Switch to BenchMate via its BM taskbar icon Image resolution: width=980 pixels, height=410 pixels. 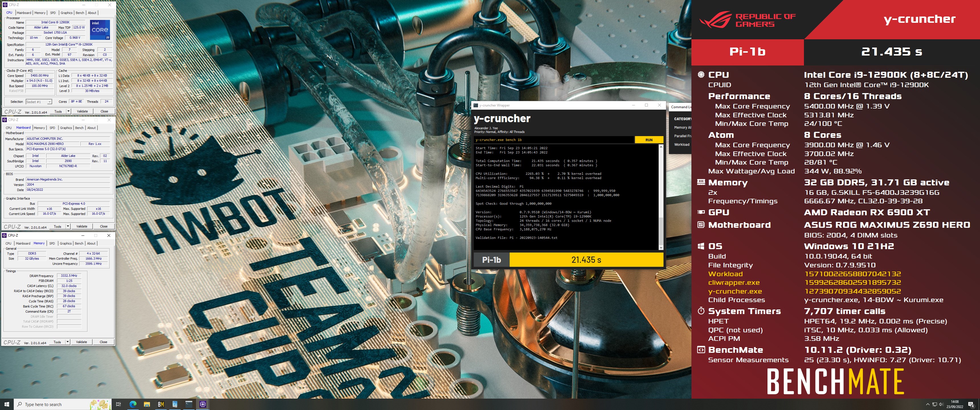tap(161, 404)
